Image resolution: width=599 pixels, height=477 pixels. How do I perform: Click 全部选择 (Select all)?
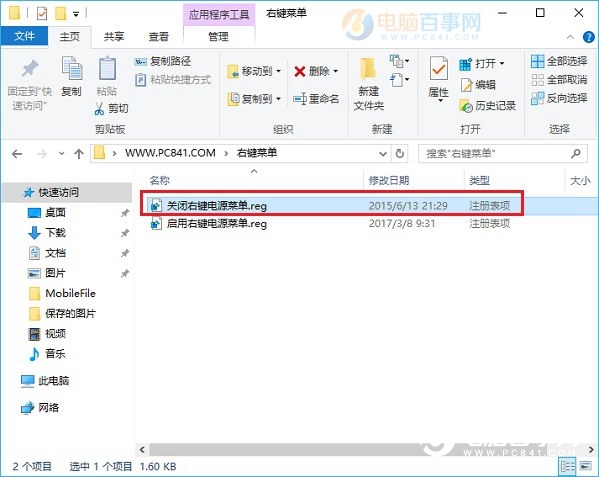[559, 61]
